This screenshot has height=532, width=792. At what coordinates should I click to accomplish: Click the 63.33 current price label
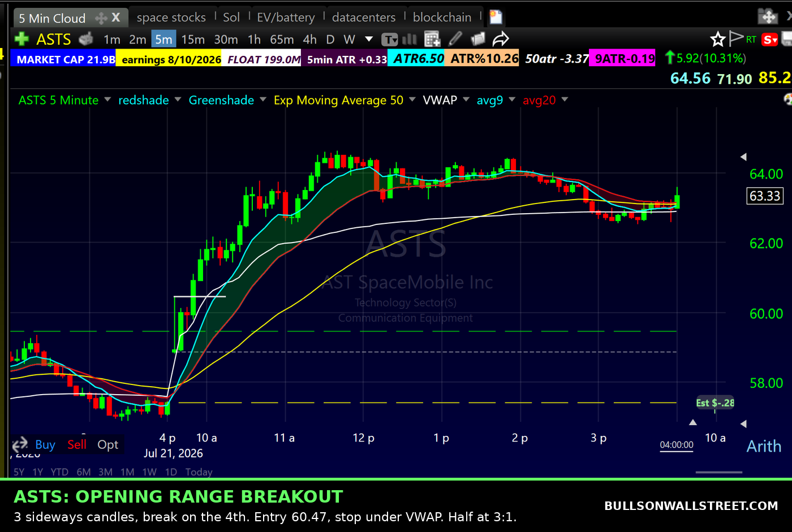[765, 196]
